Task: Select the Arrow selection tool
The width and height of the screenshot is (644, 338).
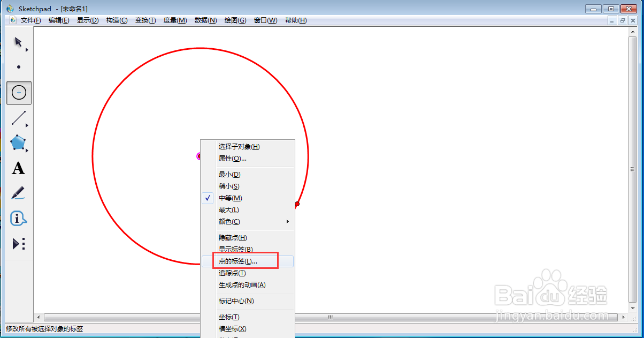Action: (x=18, y=42)
